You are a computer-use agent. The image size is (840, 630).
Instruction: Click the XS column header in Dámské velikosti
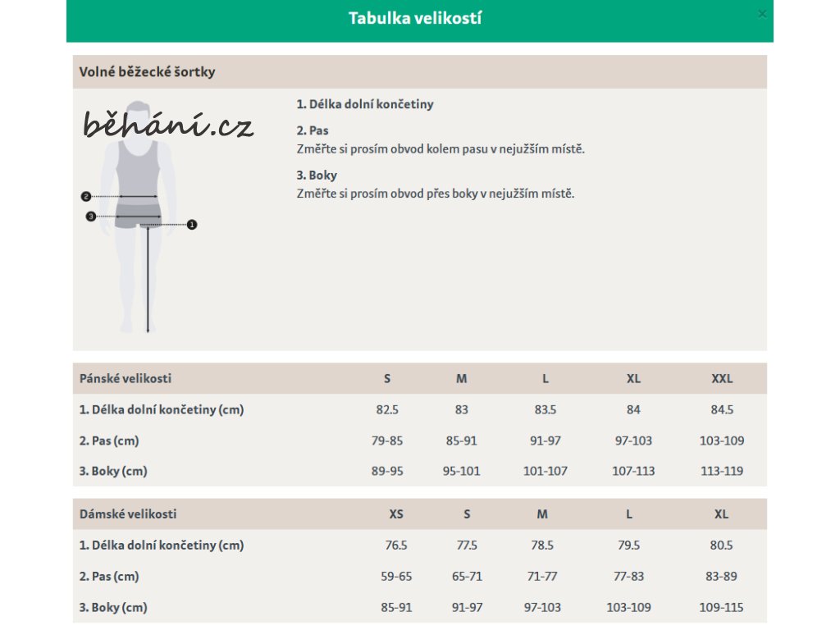pos(396,514)
